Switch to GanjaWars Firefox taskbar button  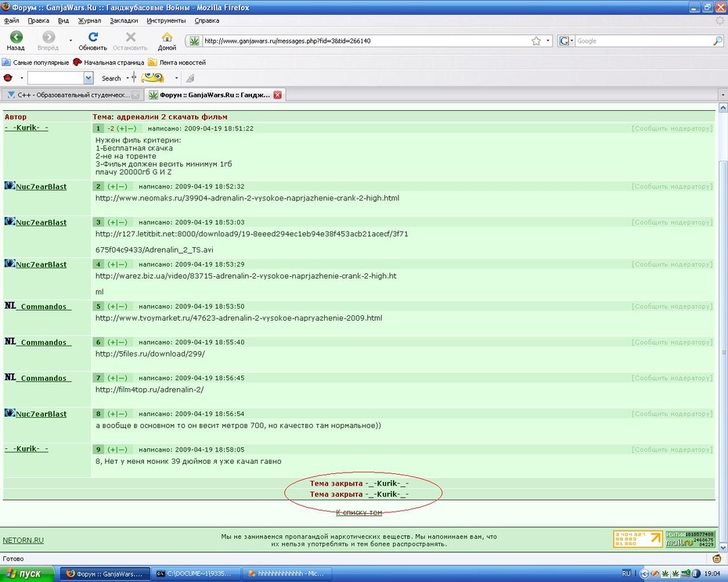coord(106,573)
